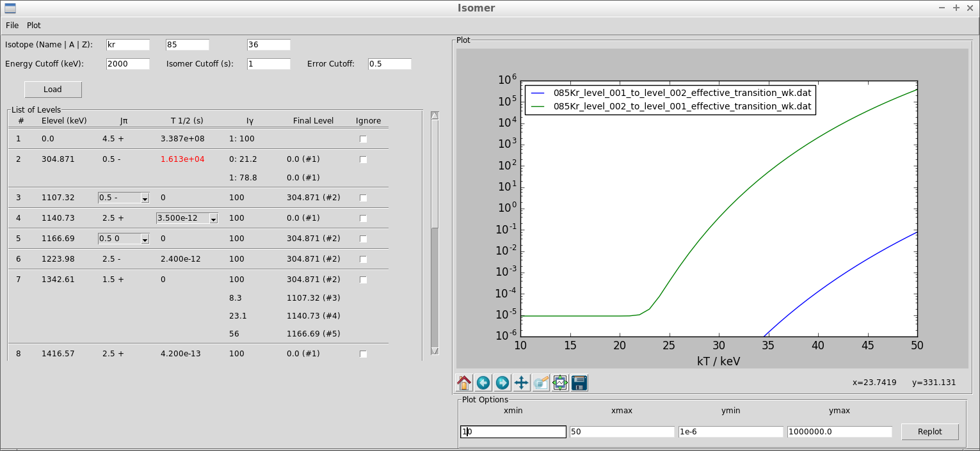This screenshot has height=451, width=980.
Task: Toggle Ignore checkbox for level 1
Action: click(x=364, y=139)
